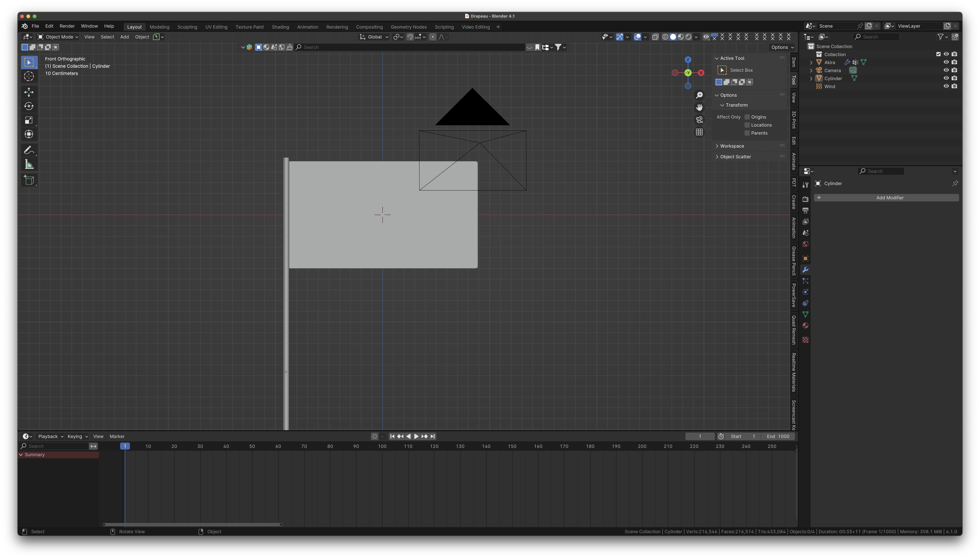
Task: Enable Affect Only Locations checkbox
Action: [x=747, y=125]
